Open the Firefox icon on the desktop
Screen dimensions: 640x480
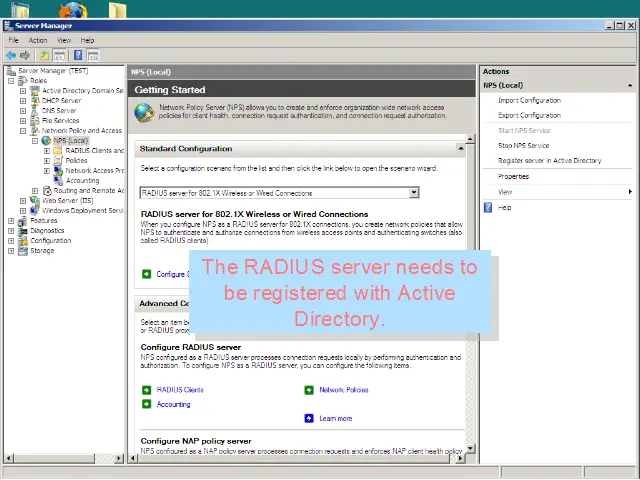[x=73, y=10]
